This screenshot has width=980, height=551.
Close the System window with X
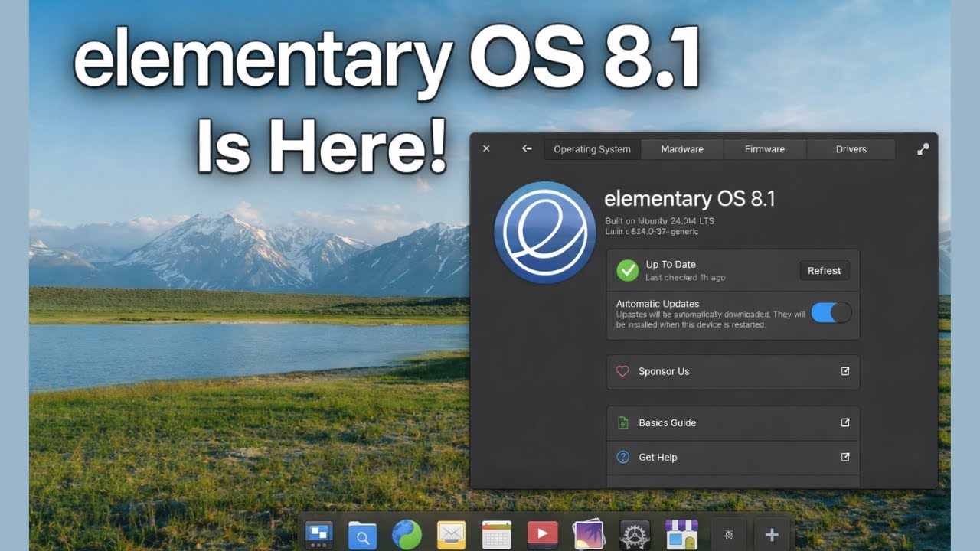pyautogui.click(x=486, y=148)
